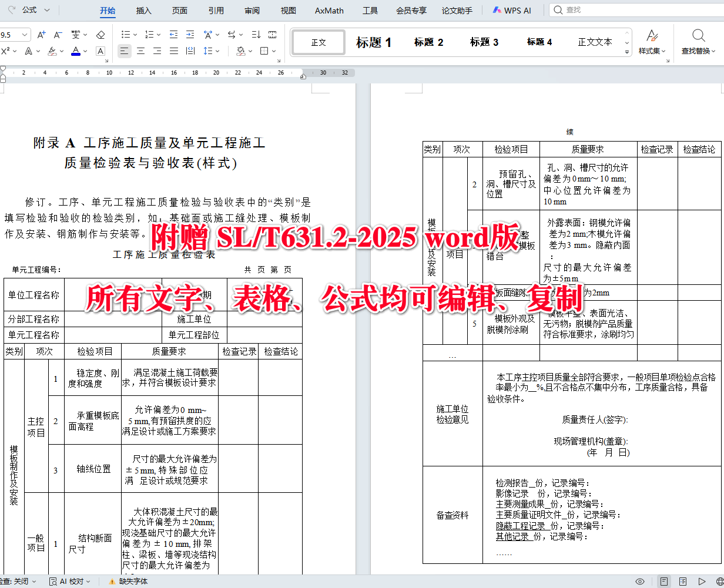The height and width of the screenshot is (588, 724).
Task: Expand the phonetic guide dropdown arrow
Action: click(85, 35)
